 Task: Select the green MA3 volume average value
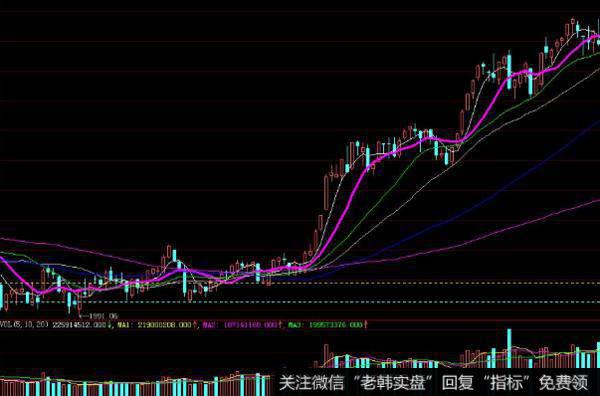pos(325,325)
